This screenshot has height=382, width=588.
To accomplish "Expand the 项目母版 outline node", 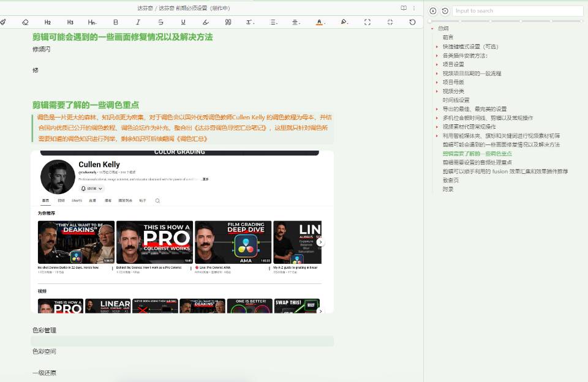I will 437,82.
